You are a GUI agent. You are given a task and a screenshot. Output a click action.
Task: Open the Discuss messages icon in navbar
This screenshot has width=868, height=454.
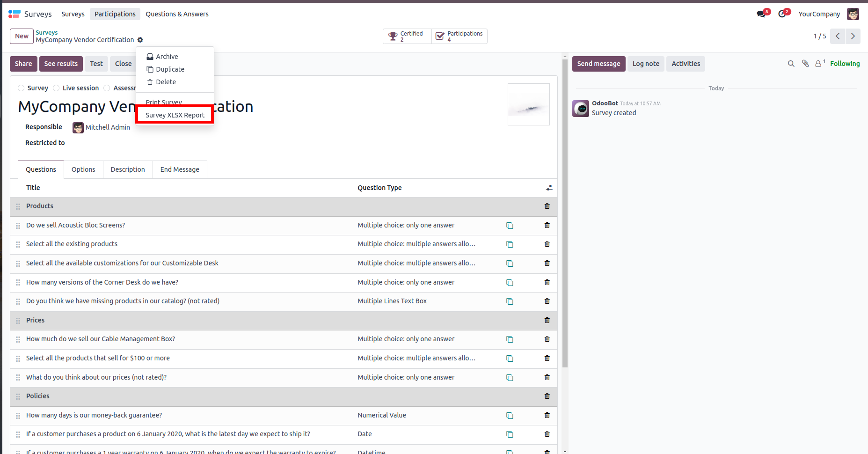[761, 14]
